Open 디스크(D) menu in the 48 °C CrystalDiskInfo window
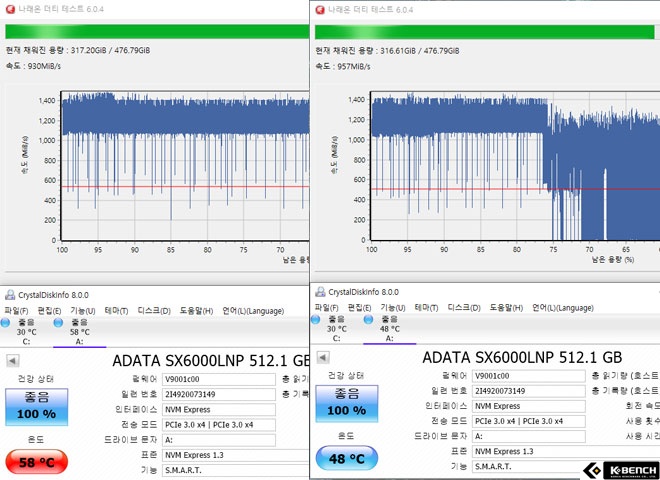Image resolution: width=660 pixels, height=480 pixels. coord(464,308)
